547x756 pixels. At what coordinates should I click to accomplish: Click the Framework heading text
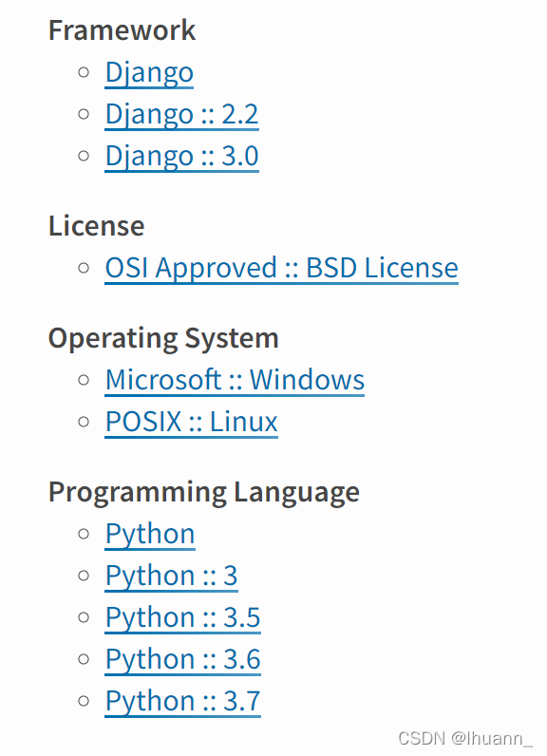click(122, 30)
